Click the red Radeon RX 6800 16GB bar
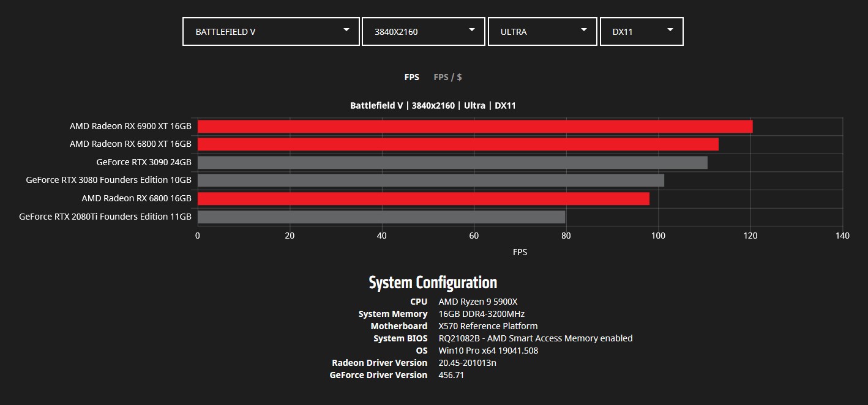Screen dimensions: 868x405 423,199
